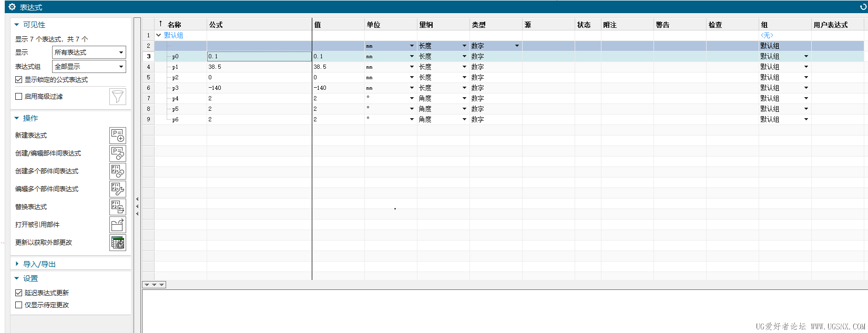Open group dropdown for row p3
The image size is (868, 333).
(806, 88)
